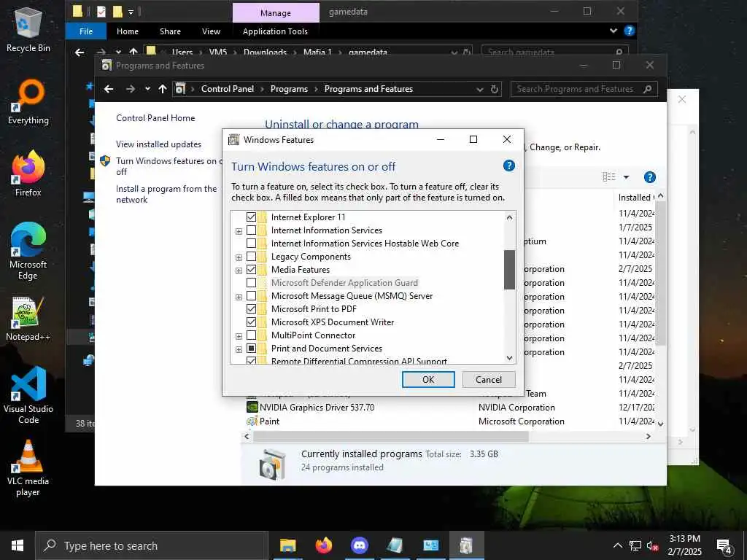This screenshot has height=560, width=747.
Task: Open File Explorer from taskbar
Action: (x=287, y=545)
